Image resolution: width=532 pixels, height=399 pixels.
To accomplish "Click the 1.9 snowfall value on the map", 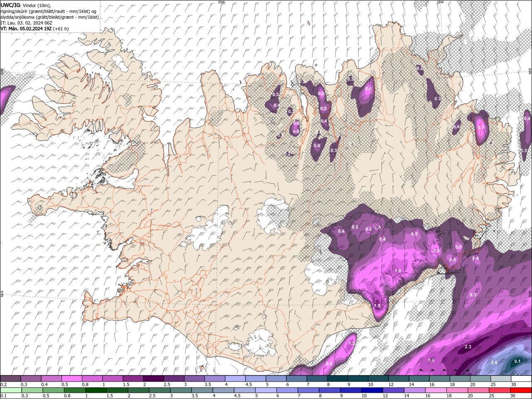I will [x=377, y=305].
